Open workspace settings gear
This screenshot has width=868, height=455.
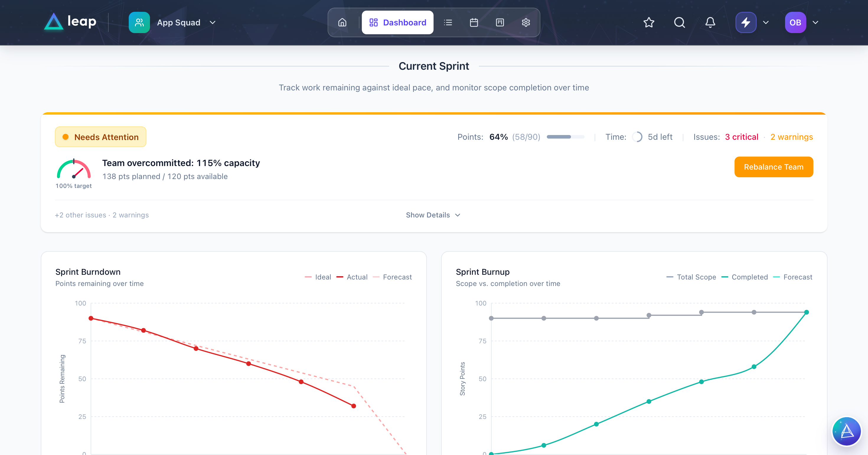pos(526,22)
